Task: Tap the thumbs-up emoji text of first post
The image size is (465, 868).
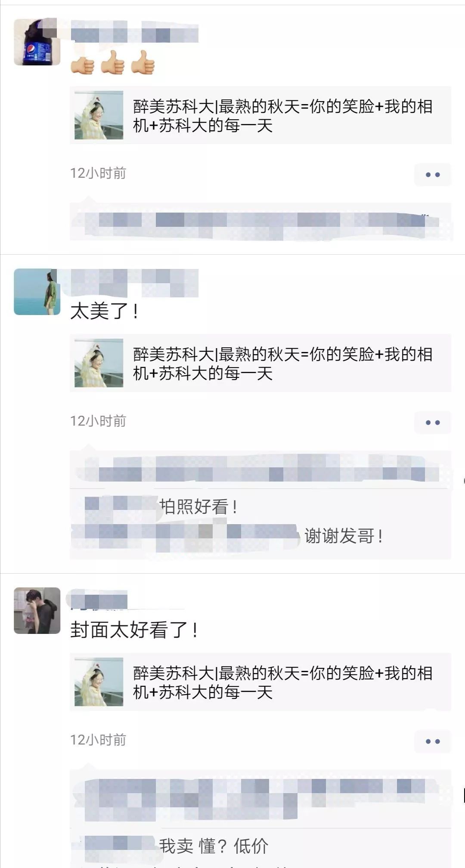Action: tap(112, 62)
